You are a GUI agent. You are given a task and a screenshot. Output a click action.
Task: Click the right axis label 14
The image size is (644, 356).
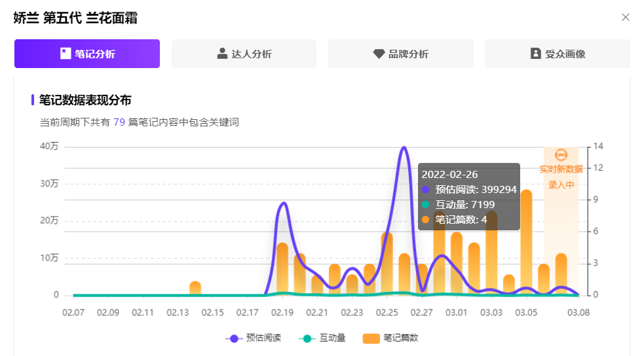(598, 147)
